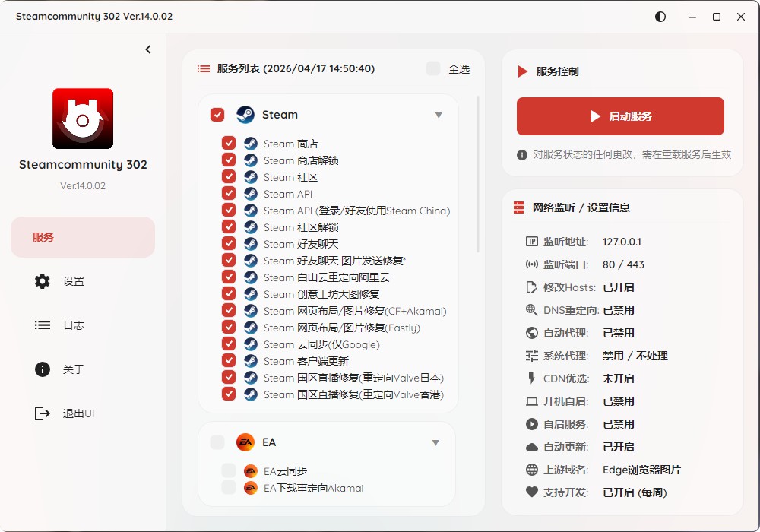
Task: Uncheck the Steam group checkbox
Action: 217,115
